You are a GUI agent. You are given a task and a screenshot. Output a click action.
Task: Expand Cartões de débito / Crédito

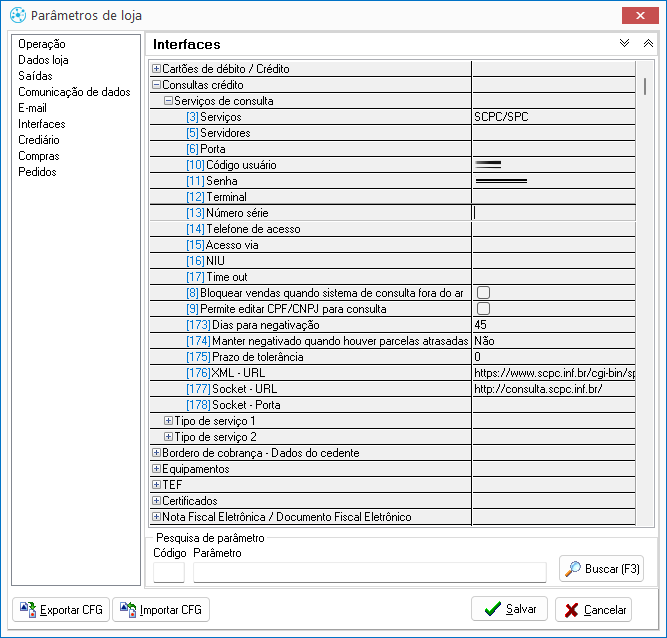click(156, 68)
